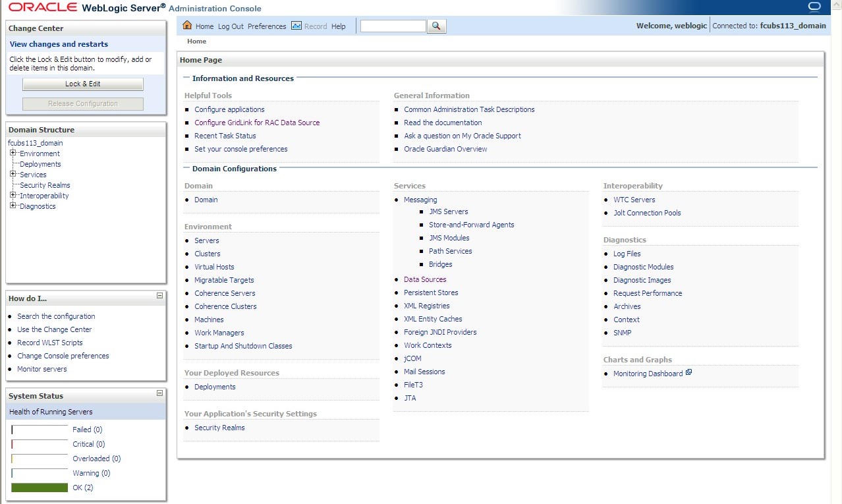842x504 pixels.
Task: Open Foreign JNDI Providers link
Action: click(x=440, y=332)
